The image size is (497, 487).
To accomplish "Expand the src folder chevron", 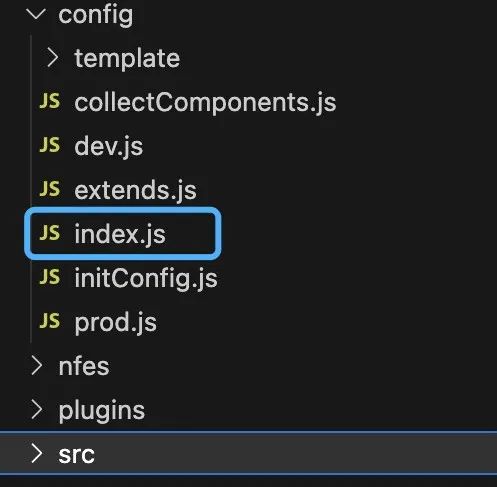I will click(x=37, y=454).
